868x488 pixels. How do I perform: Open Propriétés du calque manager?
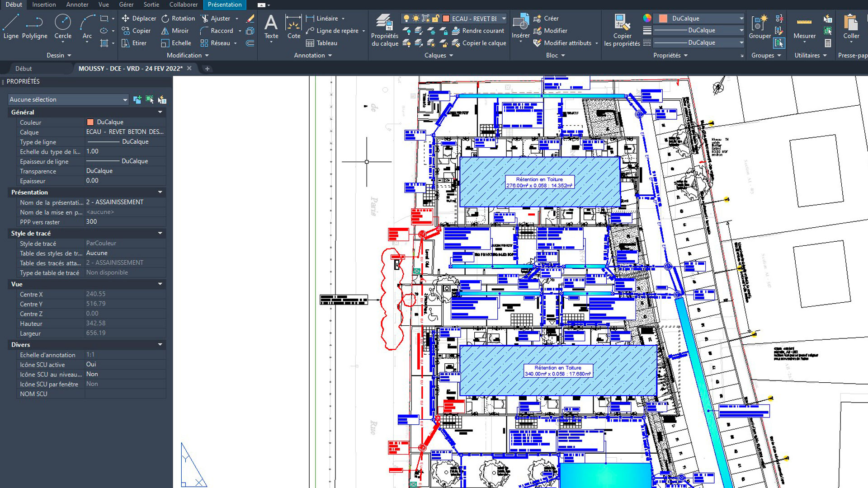click(x=385, y=30)
